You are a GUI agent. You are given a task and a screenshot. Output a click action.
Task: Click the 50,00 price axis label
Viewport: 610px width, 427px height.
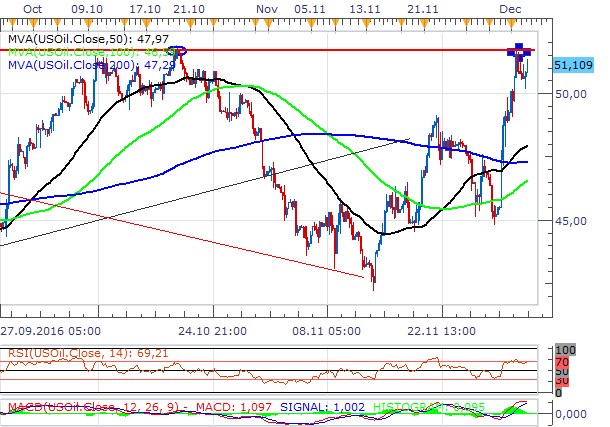pyautogui.click(x=569, y=93)
